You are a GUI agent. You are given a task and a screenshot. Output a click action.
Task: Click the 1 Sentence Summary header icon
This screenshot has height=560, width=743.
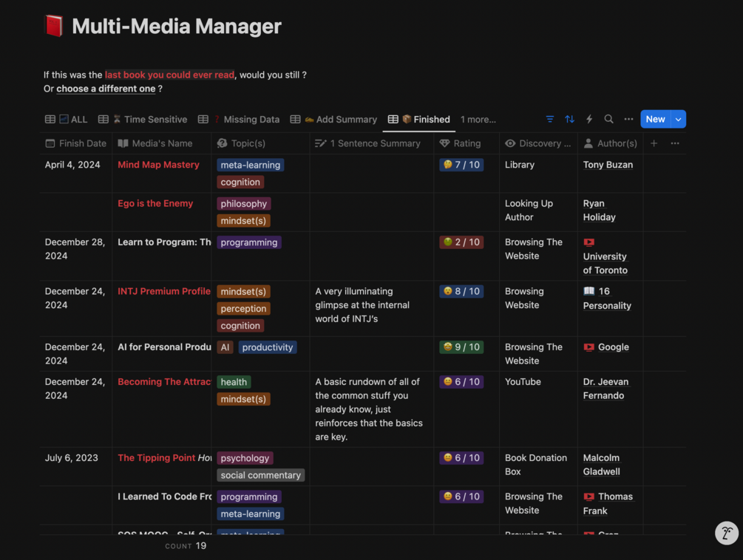pyautogui.click(x=321, y=143)
